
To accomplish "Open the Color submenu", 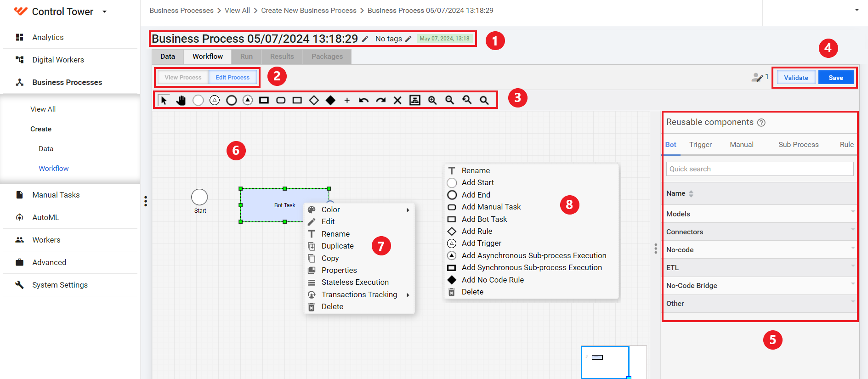I will pyautogui.click(x=359, y=209).
